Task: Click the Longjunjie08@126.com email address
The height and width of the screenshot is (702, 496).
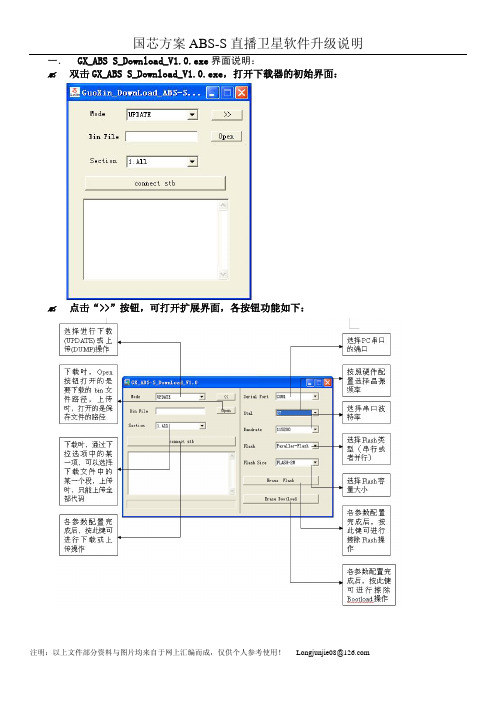Action: pyautogui.click(x=333, y=652)
